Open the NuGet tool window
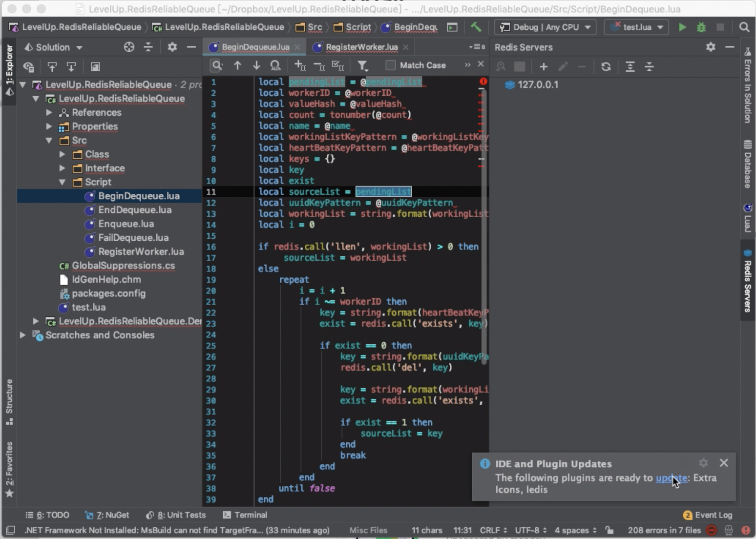 point(107,515)
